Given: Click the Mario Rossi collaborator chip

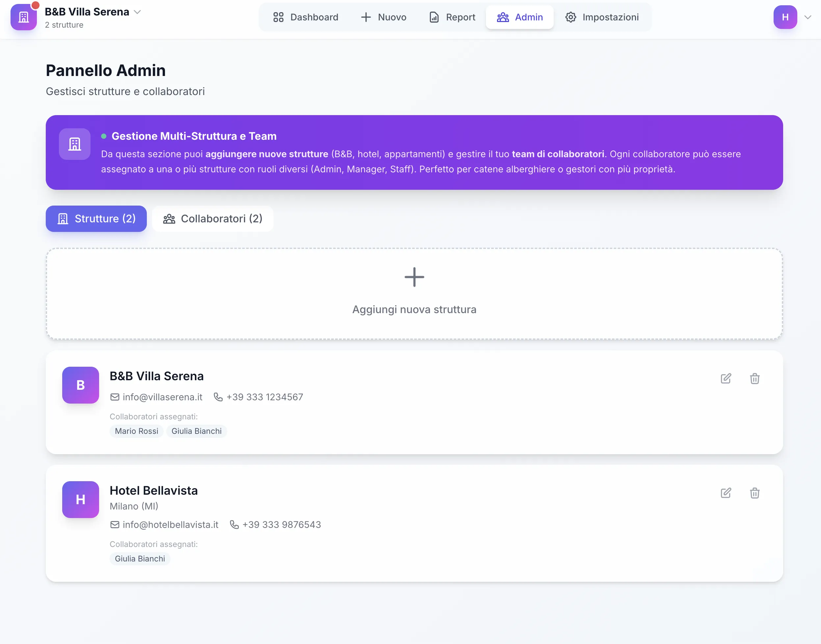Looking at the screenshot, I should pos(136,431).
